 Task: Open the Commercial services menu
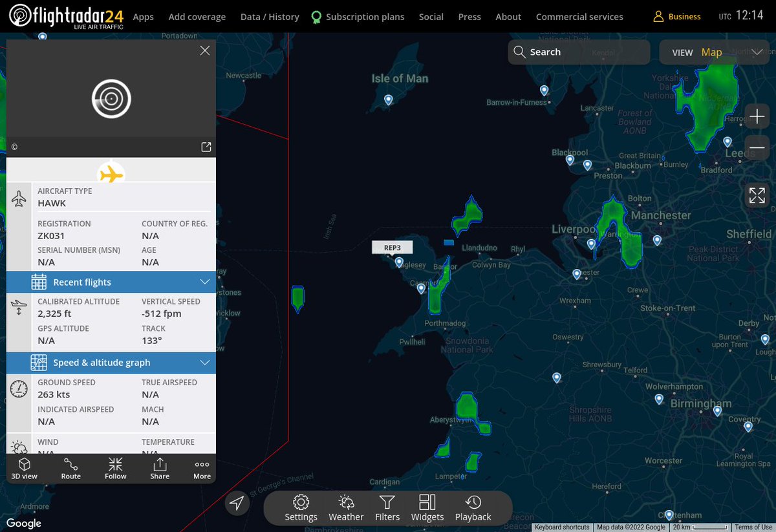point(579,16)
